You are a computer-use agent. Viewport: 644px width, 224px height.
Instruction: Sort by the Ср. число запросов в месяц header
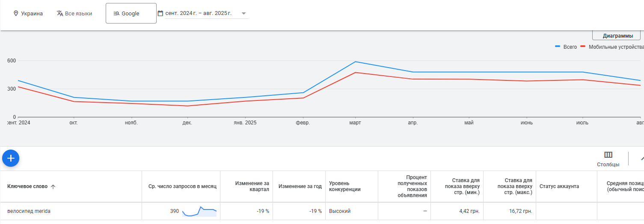182,186
